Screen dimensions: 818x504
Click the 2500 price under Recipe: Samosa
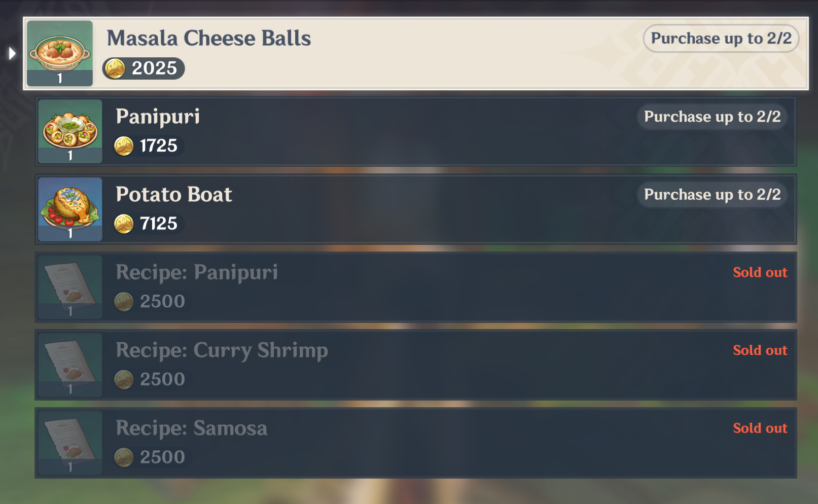point(162,457)
